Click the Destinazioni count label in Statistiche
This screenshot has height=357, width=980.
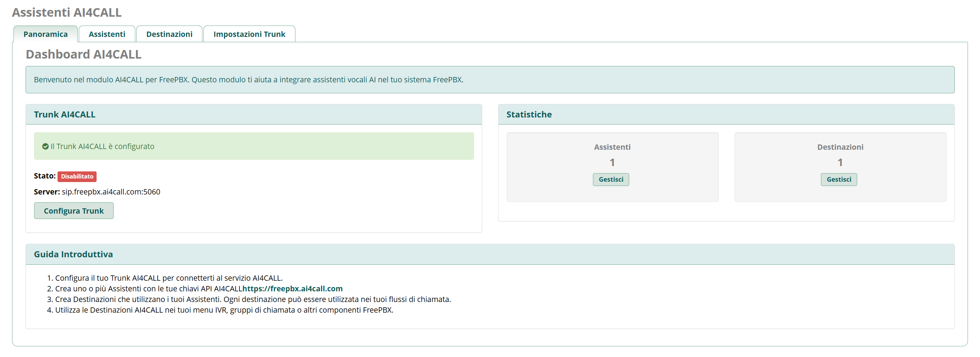[840, 147]
